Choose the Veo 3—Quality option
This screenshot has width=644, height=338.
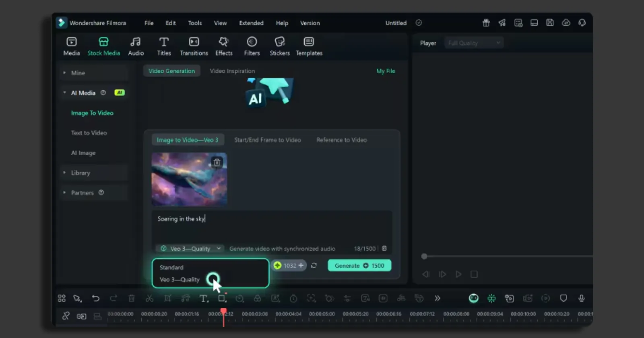point(180,280)
